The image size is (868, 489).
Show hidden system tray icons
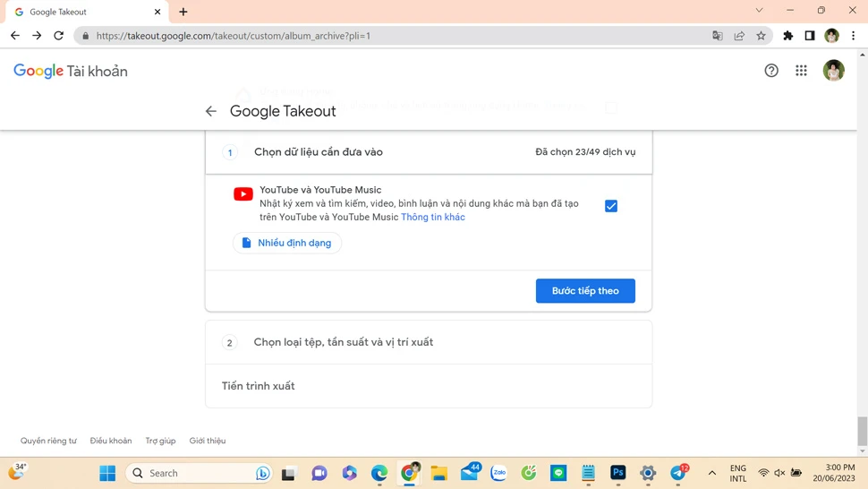click(712, 473)
